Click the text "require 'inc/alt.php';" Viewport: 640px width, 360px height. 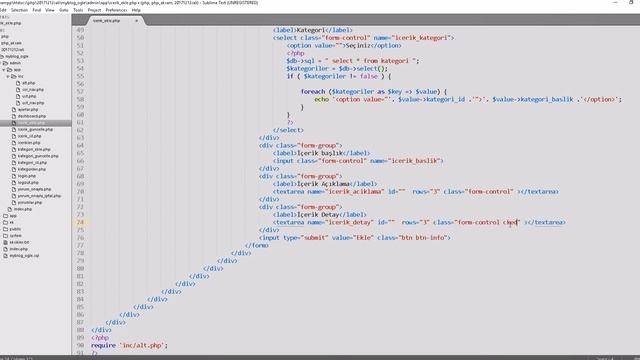[129, 345]
